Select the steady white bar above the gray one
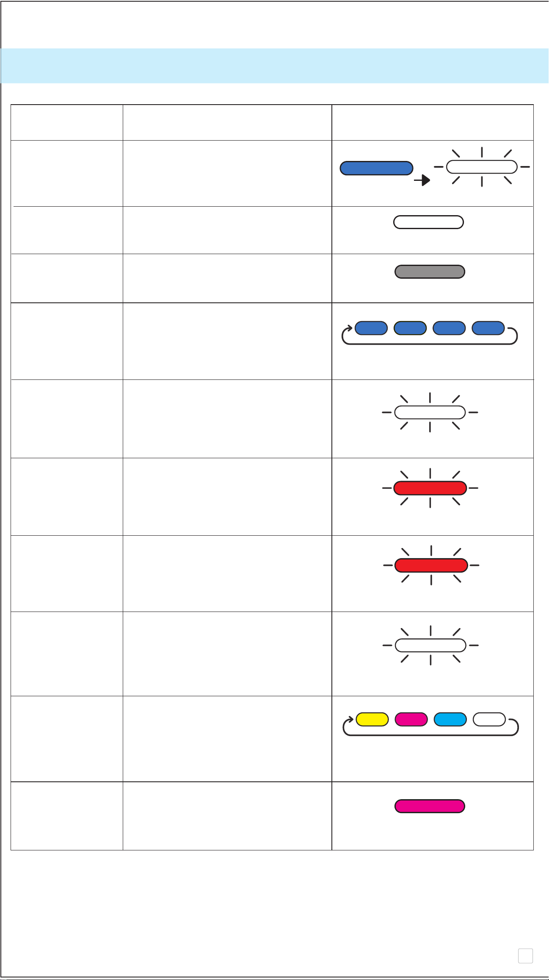This screenshot has height=980, width=549. (x=428, y=222)
